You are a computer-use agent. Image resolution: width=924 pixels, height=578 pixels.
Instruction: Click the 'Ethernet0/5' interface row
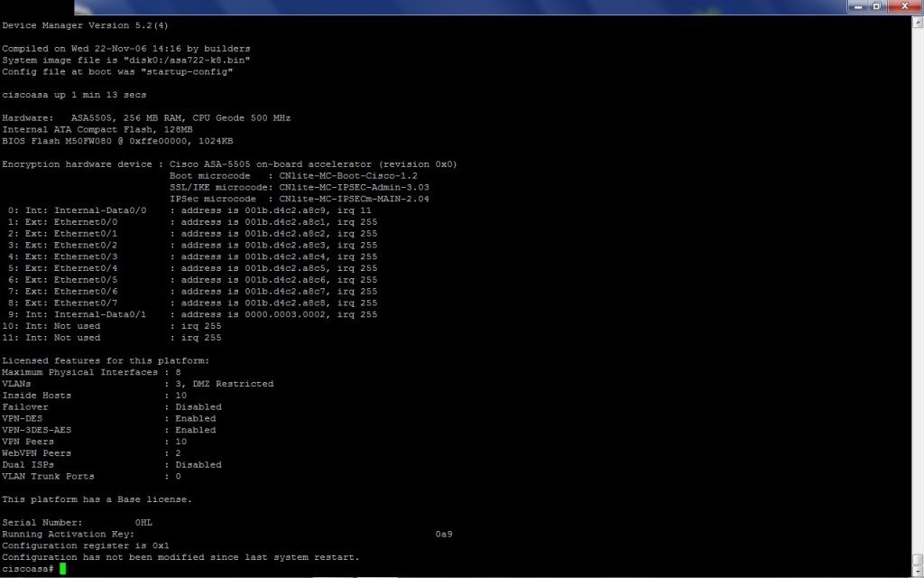192,280
